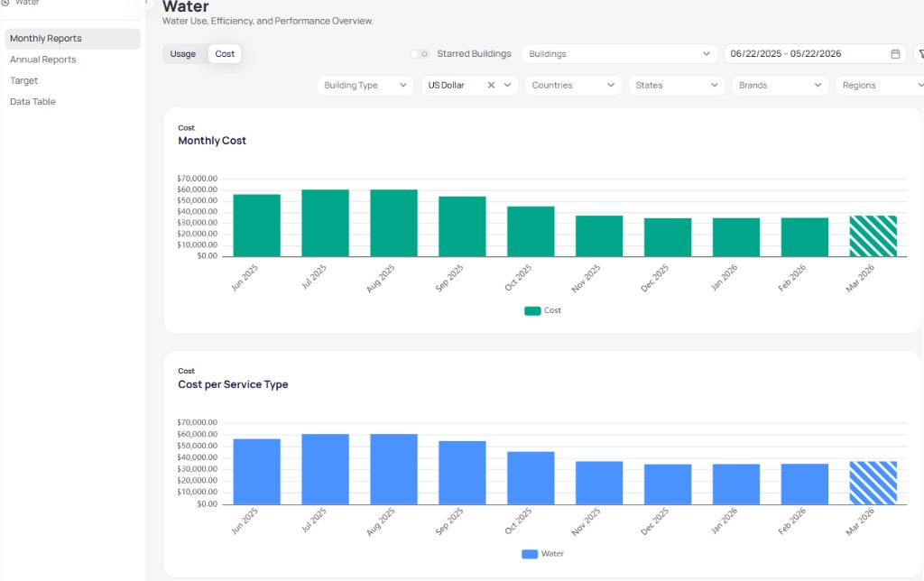Screen dimensions: 924x581
Task: Clear the US Dollar currency selection
Action: [x=491, y=86]
